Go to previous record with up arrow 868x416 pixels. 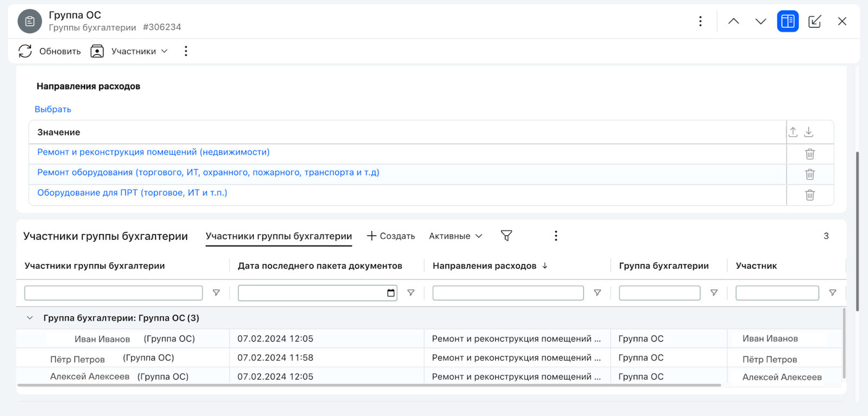[x=733, y=21]
